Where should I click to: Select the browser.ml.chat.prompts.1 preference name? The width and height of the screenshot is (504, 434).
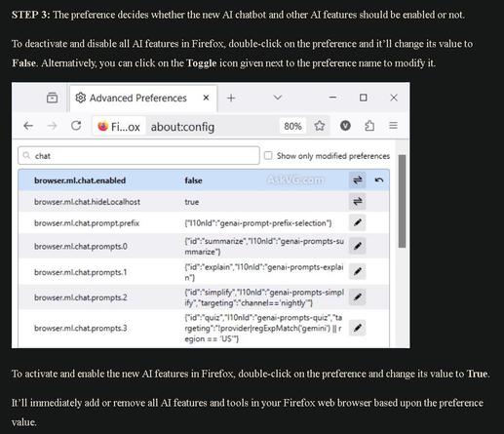pos(80,272)
